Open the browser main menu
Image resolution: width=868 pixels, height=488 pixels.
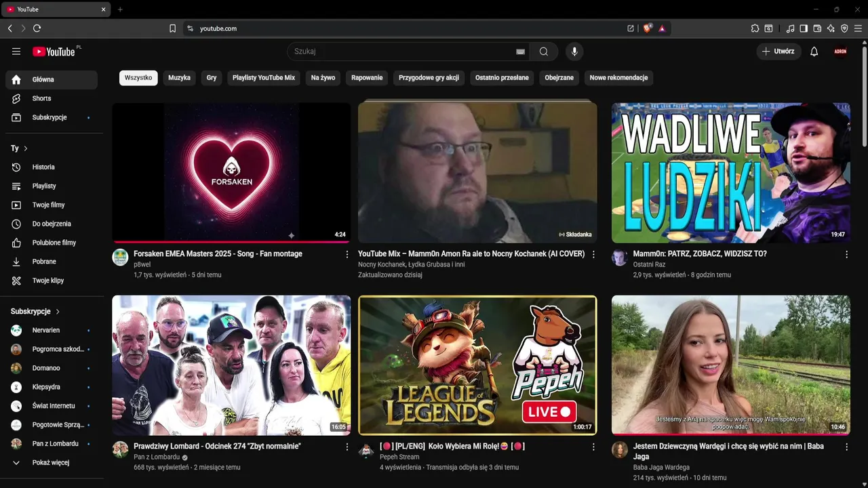click(858, 28)
